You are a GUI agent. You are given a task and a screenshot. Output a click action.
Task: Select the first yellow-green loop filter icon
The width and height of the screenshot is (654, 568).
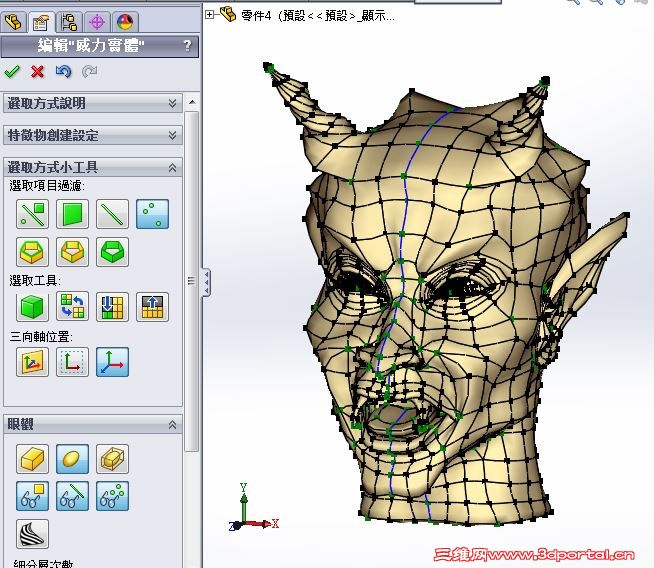pyautogui.click(x=33, y=252)
